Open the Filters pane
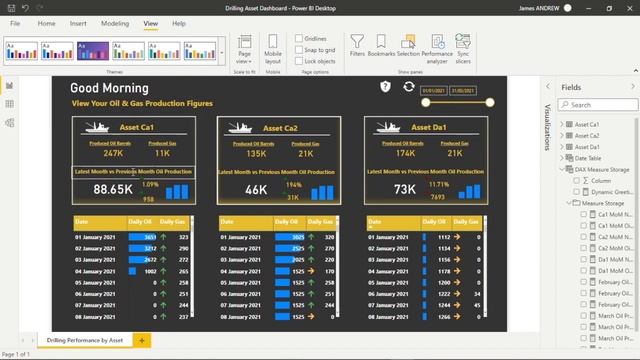 point(357,45)
